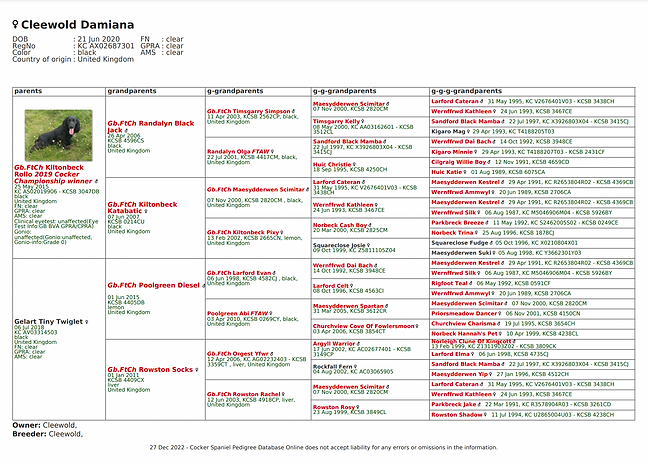Image resolution: width=648 pixels, height=462 pixels.
Task: Select the Country of origin United Kingdom value
Action: [106, 59]
